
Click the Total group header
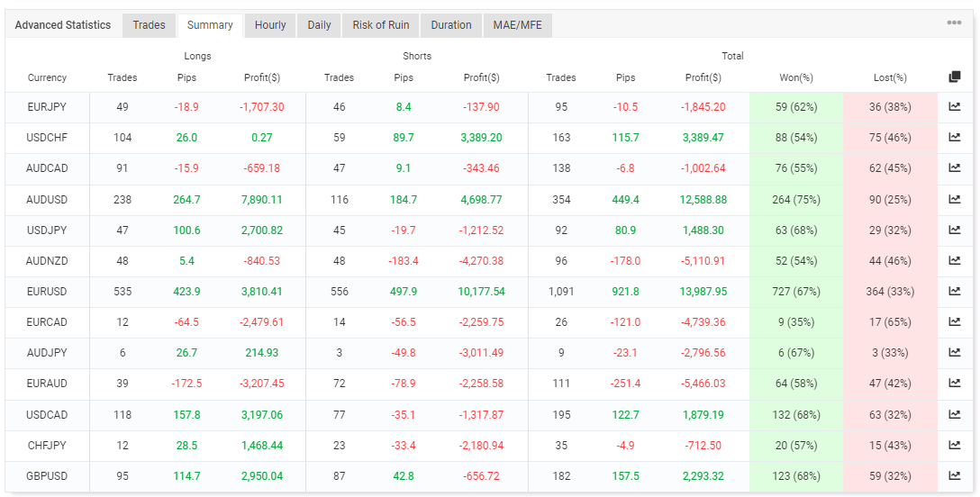point(732,56)
